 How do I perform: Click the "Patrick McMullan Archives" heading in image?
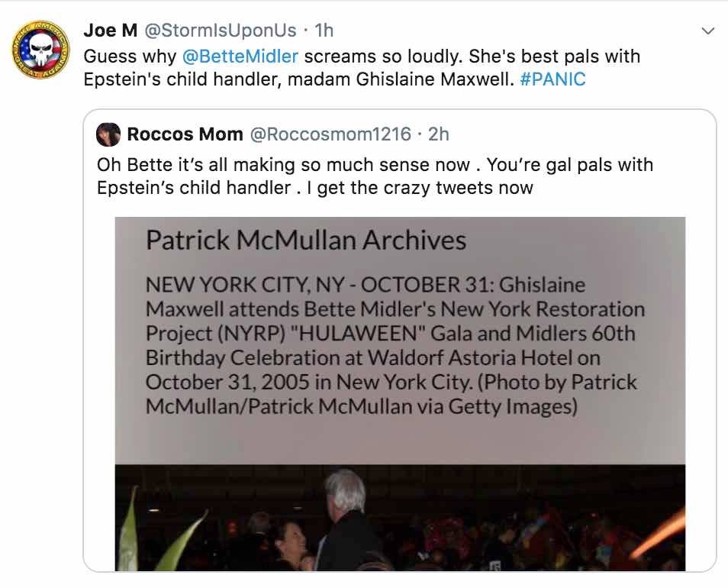[x=305, y=241]
